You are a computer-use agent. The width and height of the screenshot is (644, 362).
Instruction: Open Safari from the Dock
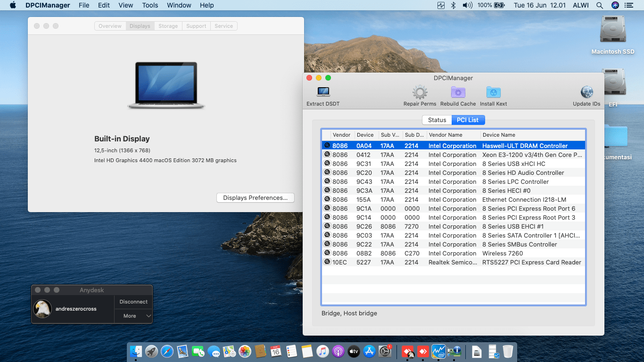(167, 351)
